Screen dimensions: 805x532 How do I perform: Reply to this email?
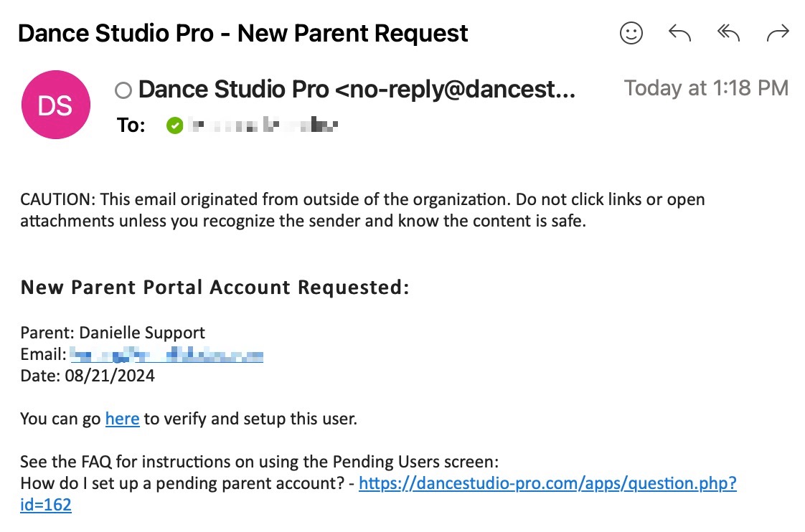[679, 32]
